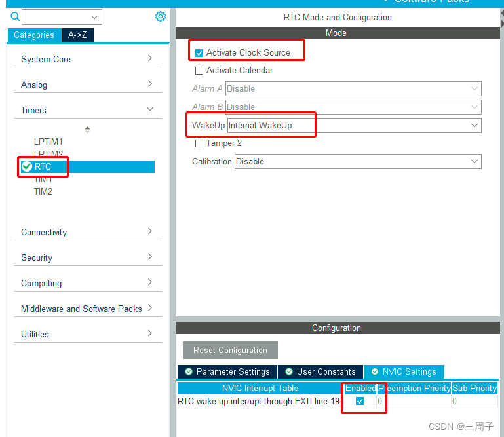This screenshot has width=504, height=437.
Task: Switch to A->Z tab
Action: (x=78, y=35)
